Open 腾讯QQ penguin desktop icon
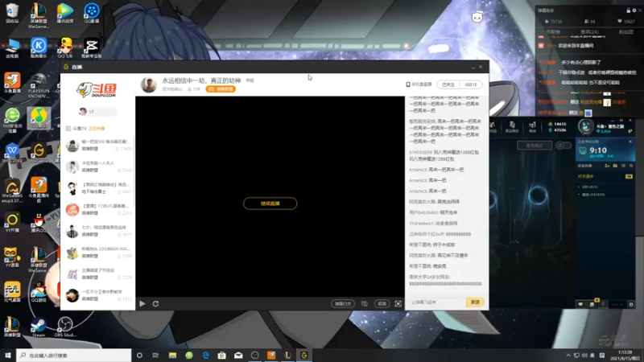The image size is (644, 362). (39, 223)
